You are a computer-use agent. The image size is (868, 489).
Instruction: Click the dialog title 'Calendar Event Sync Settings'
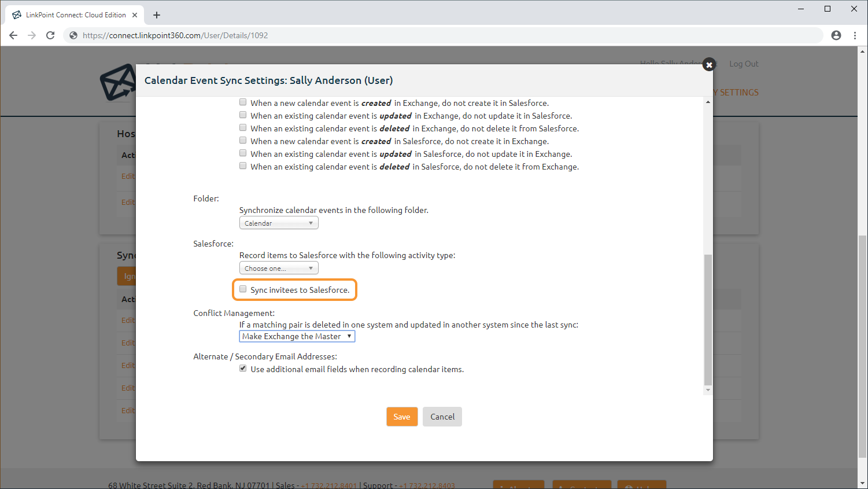tap(268, 80)
